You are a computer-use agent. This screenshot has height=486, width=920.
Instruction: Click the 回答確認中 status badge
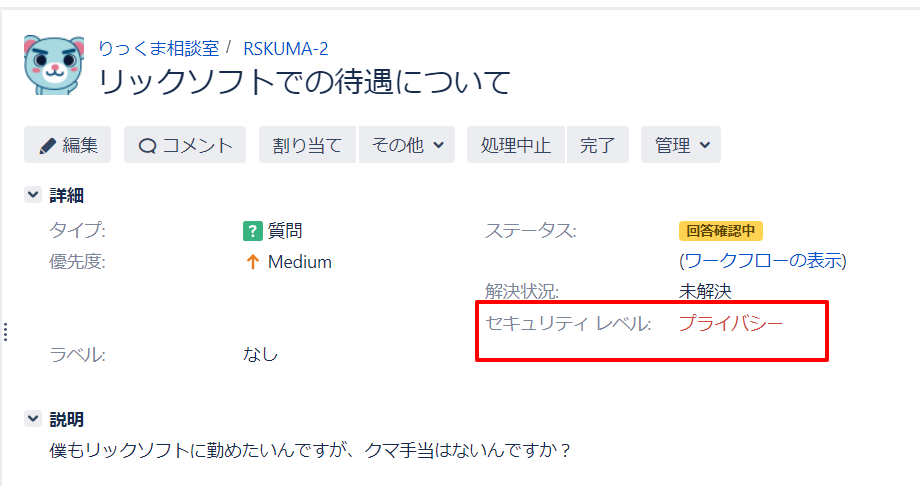721,231
